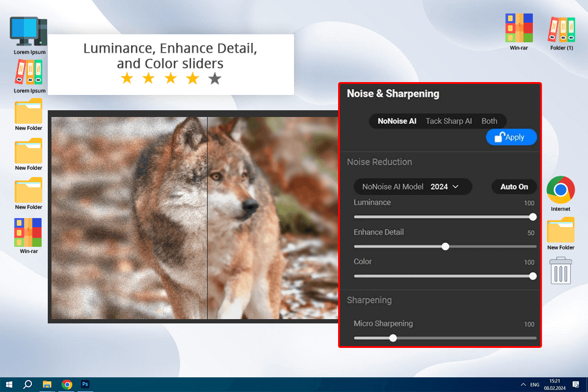This screenshot has width=588, height=392.
Task: Click the lock icon on Apply
Action: click(499, 137)
